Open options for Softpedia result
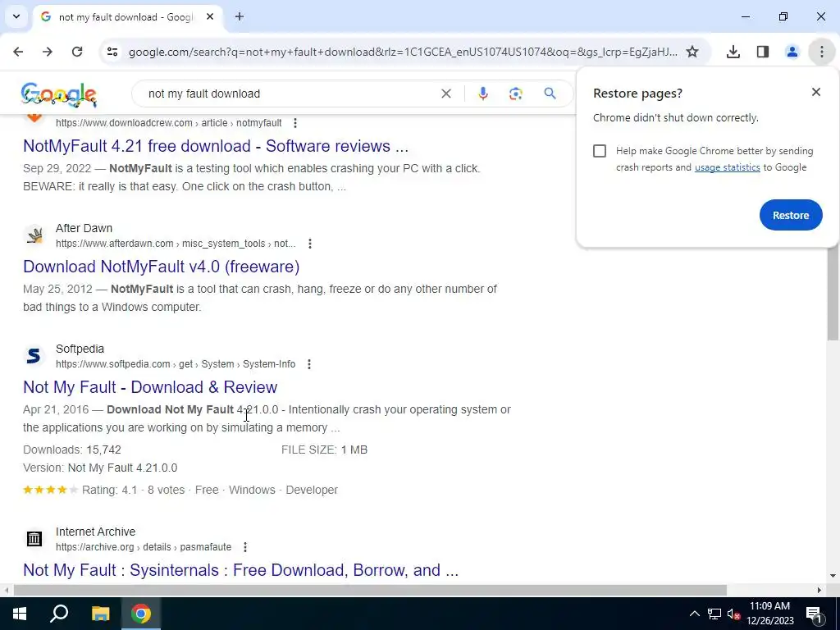Viewport: 840px width, 630px height. [309, 364]
